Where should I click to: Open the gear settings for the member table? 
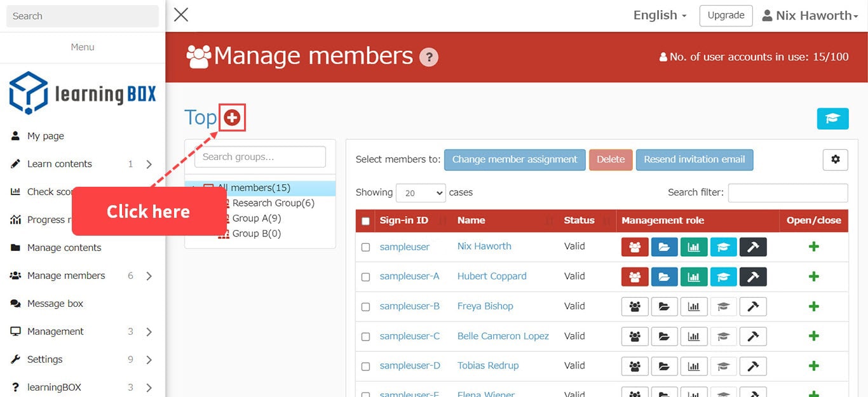(x=835, y=160)
